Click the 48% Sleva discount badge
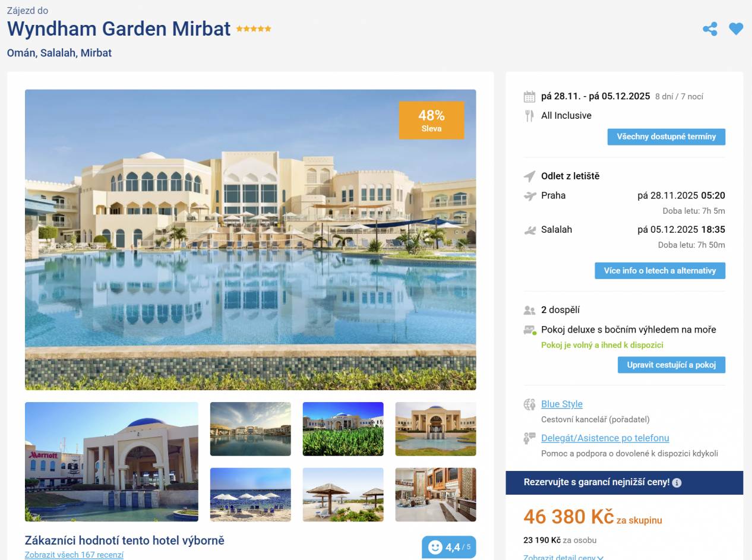The image size is (752, 560). [431, 121]
